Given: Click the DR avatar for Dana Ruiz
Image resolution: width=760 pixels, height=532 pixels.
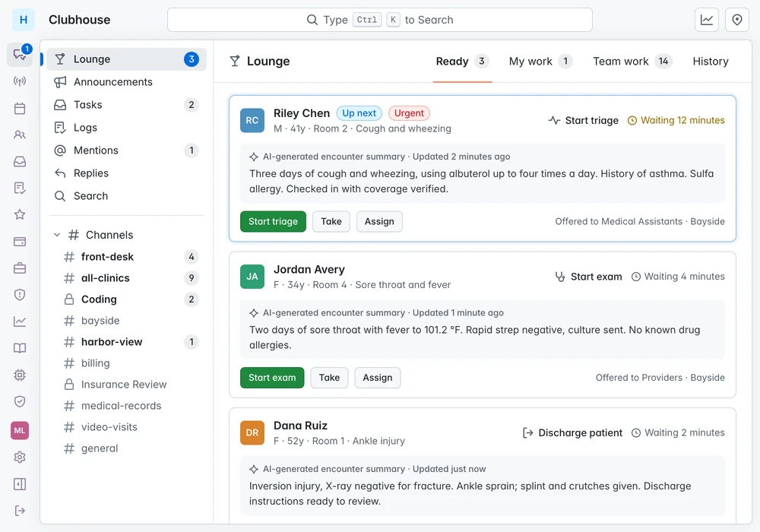Looking at the screenshot, I should (252, 432).
